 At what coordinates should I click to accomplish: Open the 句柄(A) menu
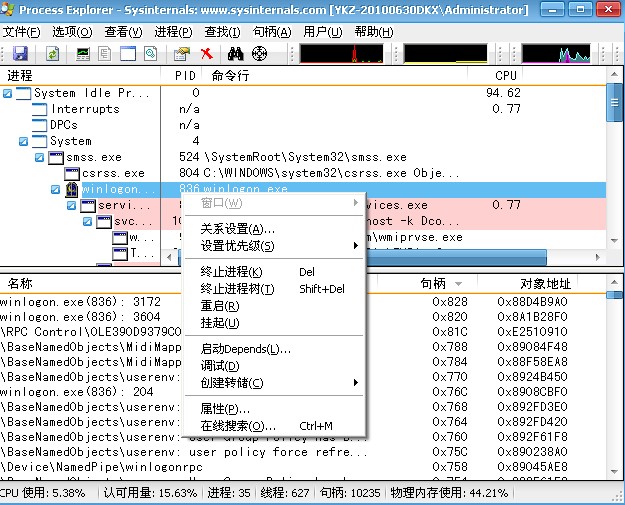click(x=272, y=31)
